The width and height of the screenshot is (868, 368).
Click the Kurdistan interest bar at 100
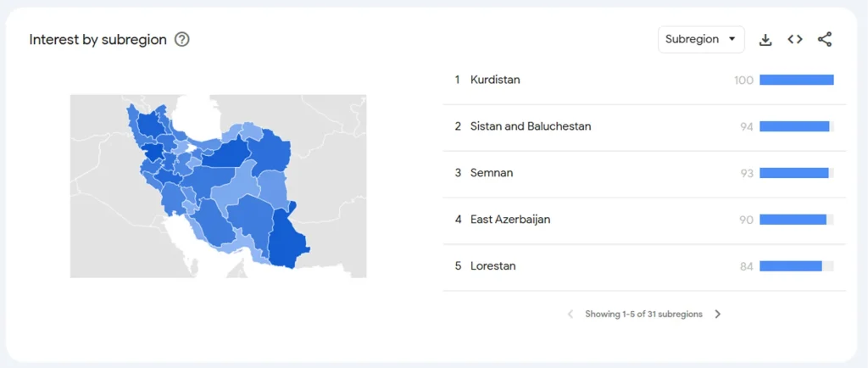tap(797, 81)
